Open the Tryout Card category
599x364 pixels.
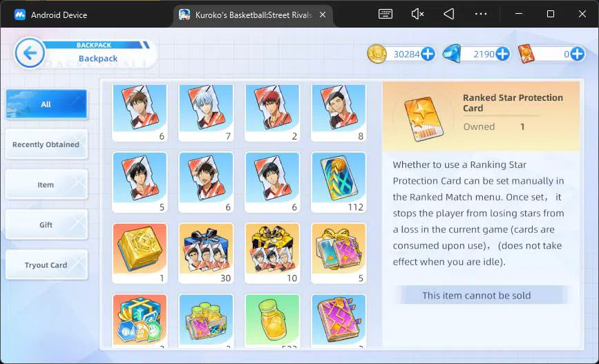pos(46,265)
